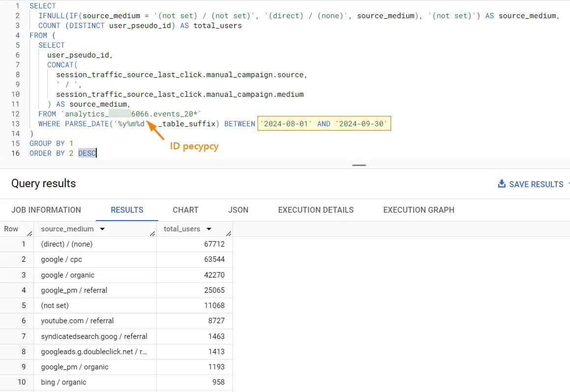
Task: Select the 'google_pm / referral' cell
Action: [95, 290]
